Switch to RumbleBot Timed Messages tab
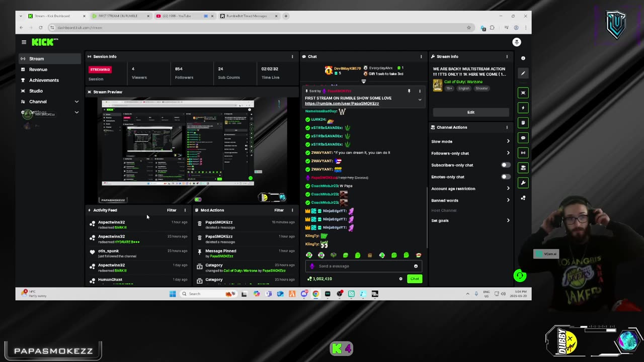 tap(249, 16)
